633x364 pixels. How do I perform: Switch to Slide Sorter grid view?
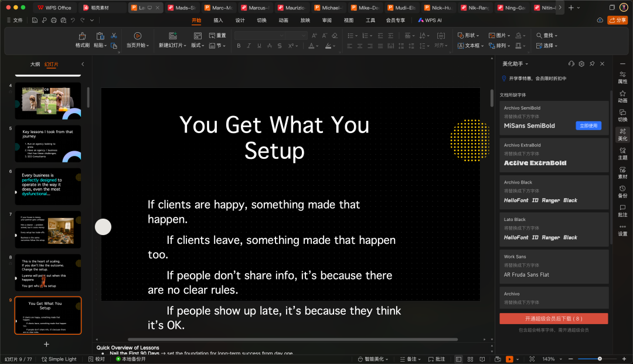click(x=470, y=359)
